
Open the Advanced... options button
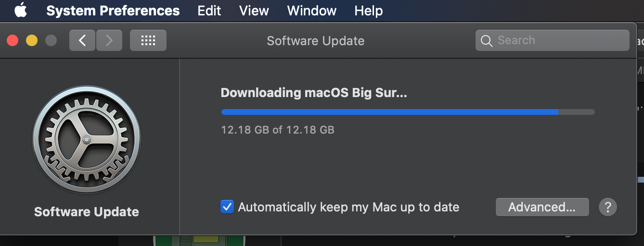pos(542,207)
